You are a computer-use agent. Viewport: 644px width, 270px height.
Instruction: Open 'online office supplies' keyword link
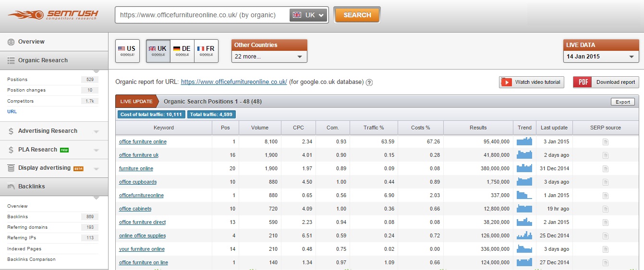pyautogui.click(x=142, y=236)
